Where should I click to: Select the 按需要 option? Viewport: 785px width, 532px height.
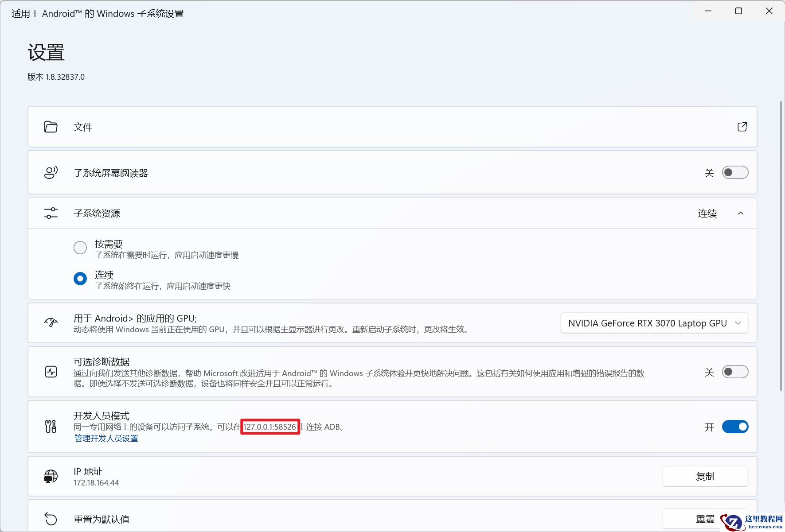(80, 247)
